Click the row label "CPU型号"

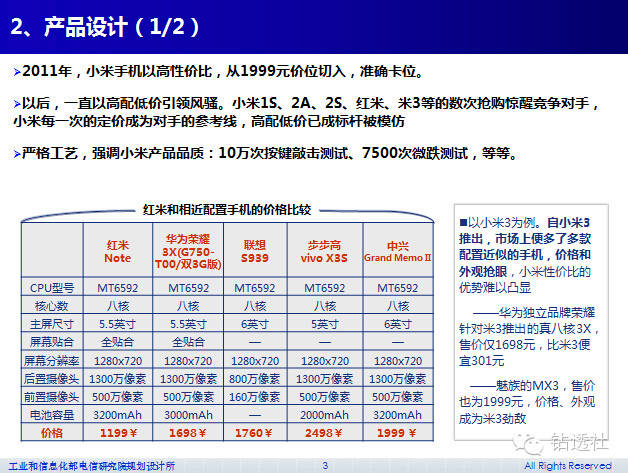point(52,288)
